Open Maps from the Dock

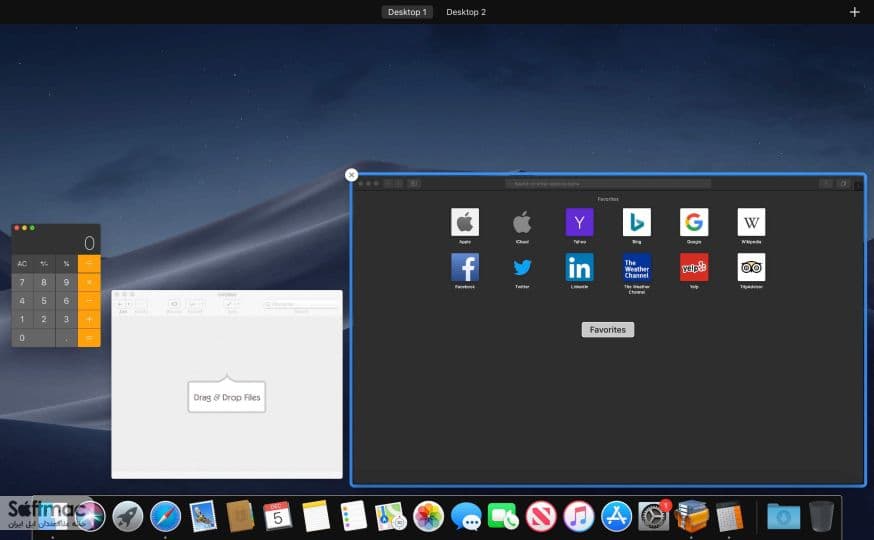pyautogui.click(x=390, y=516)
